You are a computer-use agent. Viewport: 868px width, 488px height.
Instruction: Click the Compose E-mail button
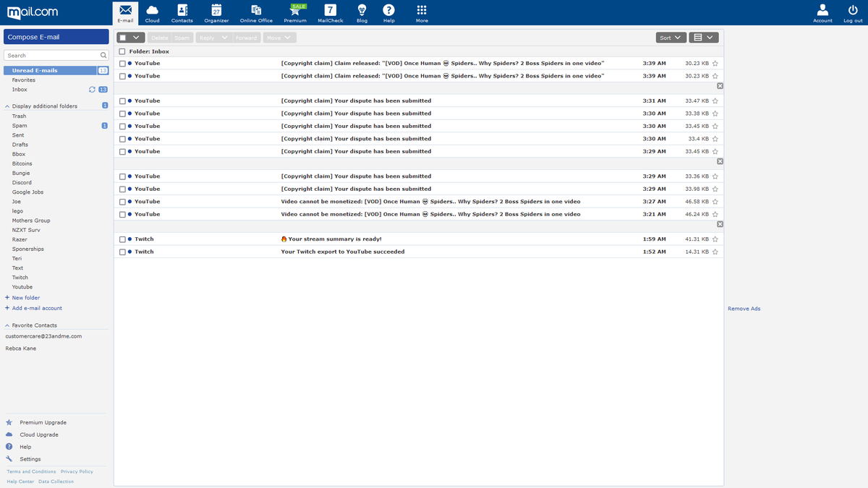pos(56,37)
